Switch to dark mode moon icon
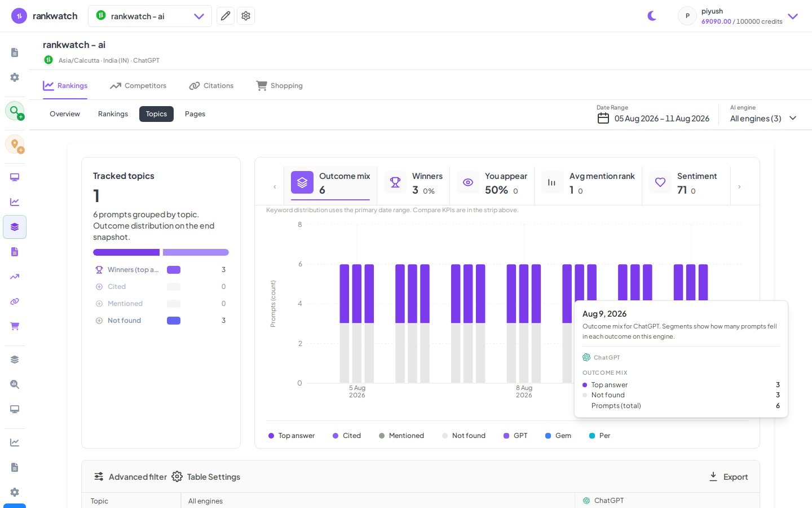Screen dimensions: 812x508 652,16
